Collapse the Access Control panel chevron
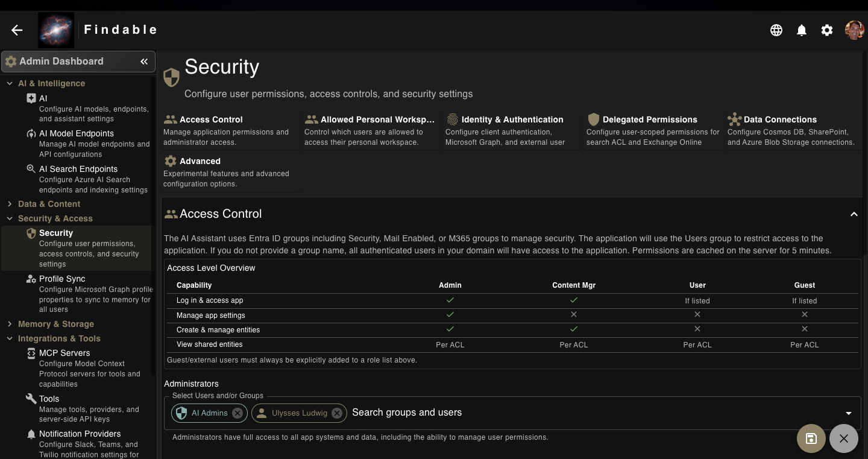This screenshot has width=868, height=459. click(854, 214)
